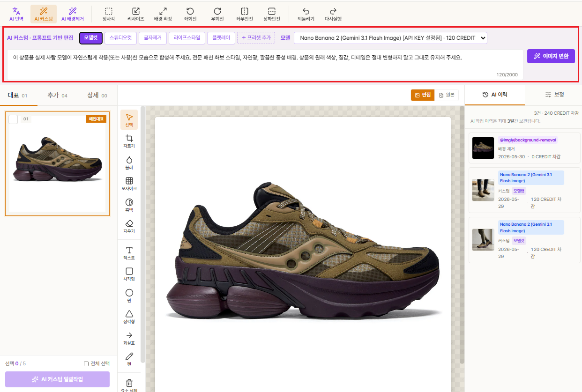Open the 배경 제거 history entry
Viewport: 582px width, 392px height.
point(524,148)
